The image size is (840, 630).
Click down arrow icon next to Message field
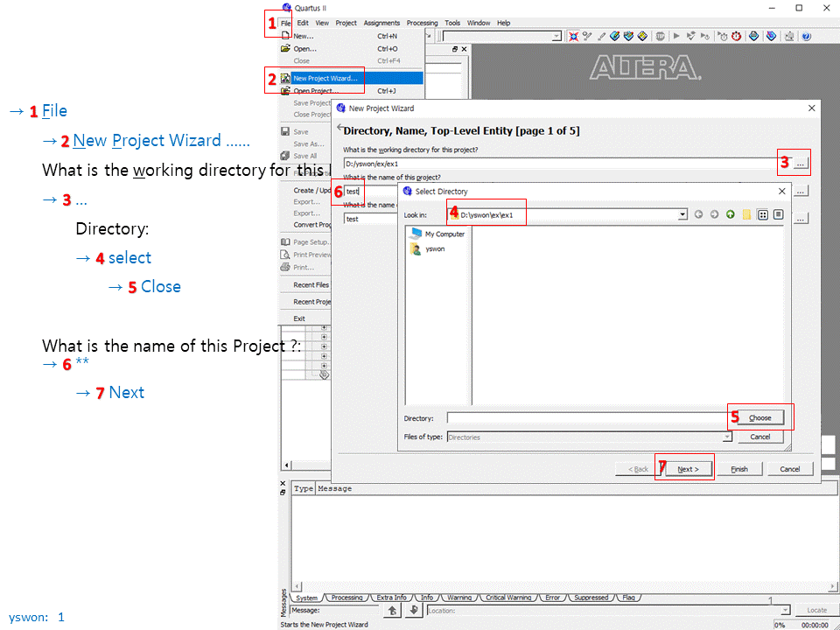414,610
